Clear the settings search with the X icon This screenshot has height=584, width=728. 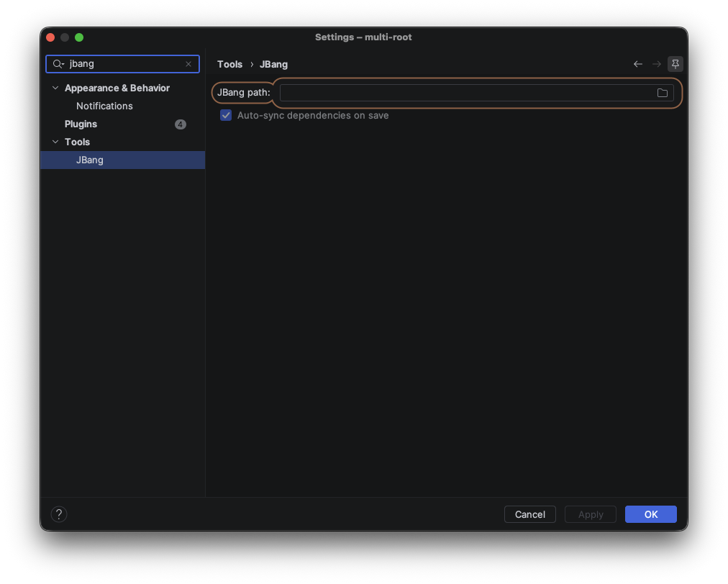[188, 64]
